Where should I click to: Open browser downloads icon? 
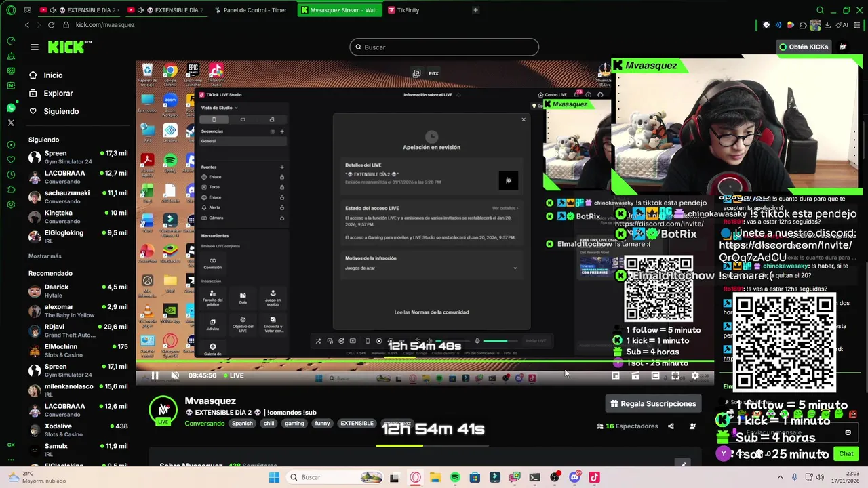(x=827, y=25)
